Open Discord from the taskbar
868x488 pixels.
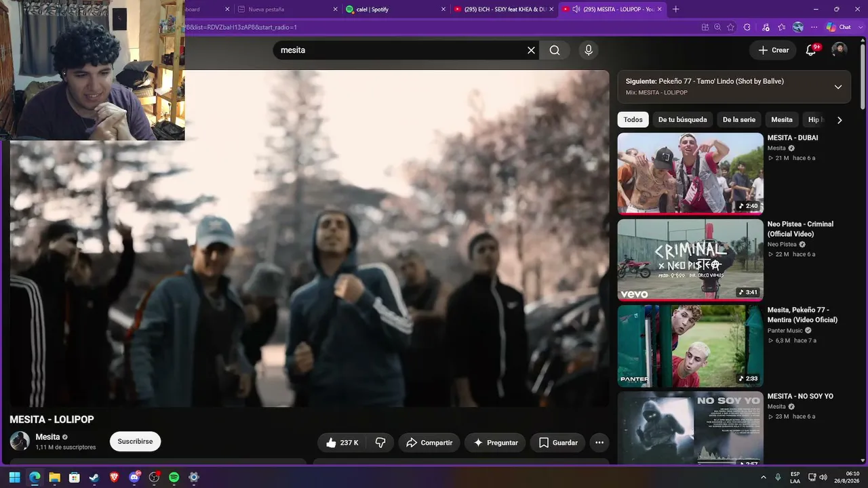point(134,477)
